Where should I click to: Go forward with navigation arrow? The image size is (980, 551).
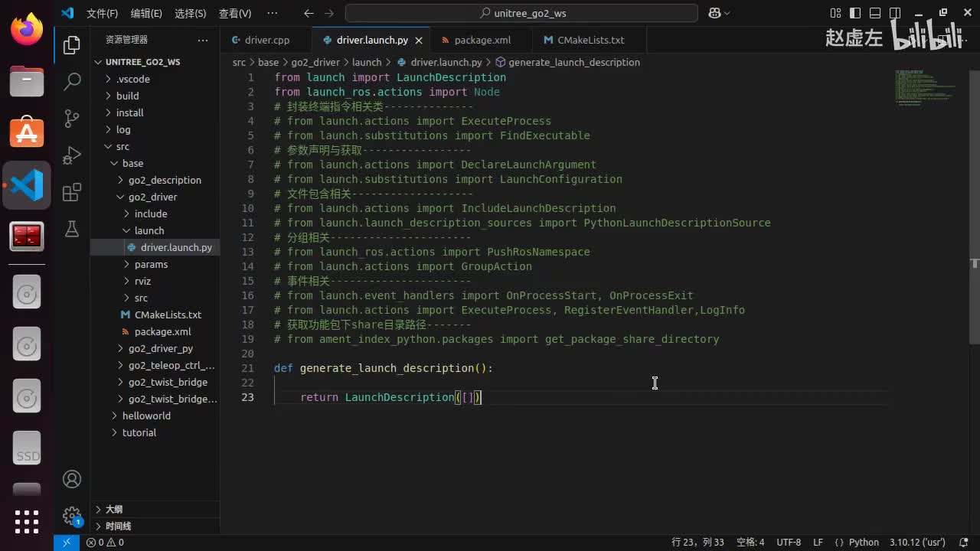329,13
